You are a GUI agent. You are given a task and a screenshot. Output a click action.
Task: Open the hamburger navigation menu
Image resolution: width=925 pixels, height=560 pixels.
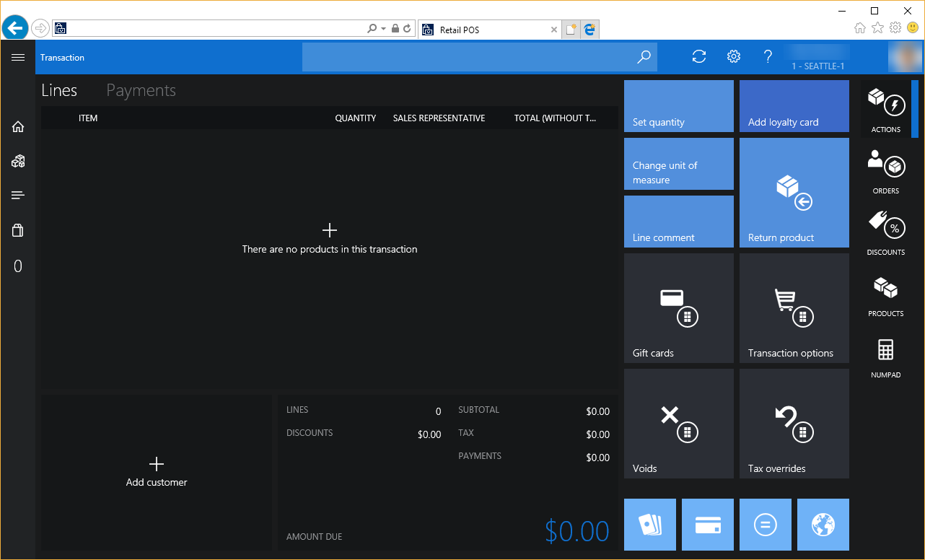pos(18,57)
